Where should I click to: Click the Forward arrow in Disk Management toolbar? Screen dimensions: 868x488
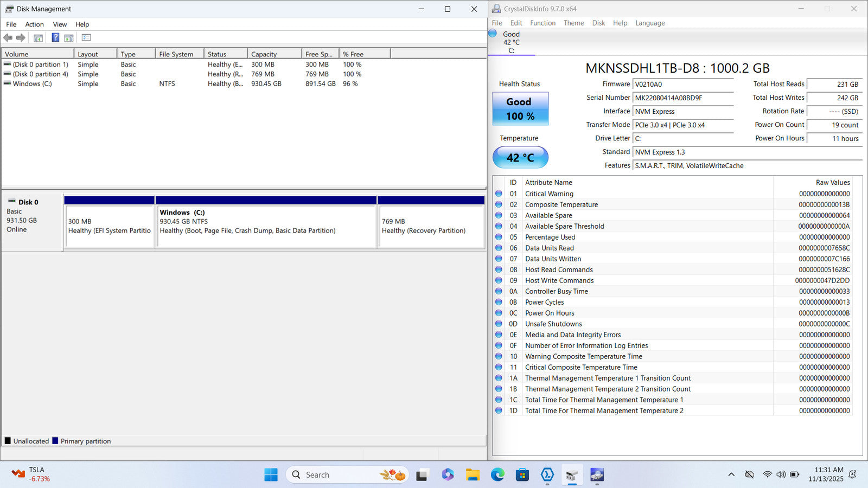[21, 38]
